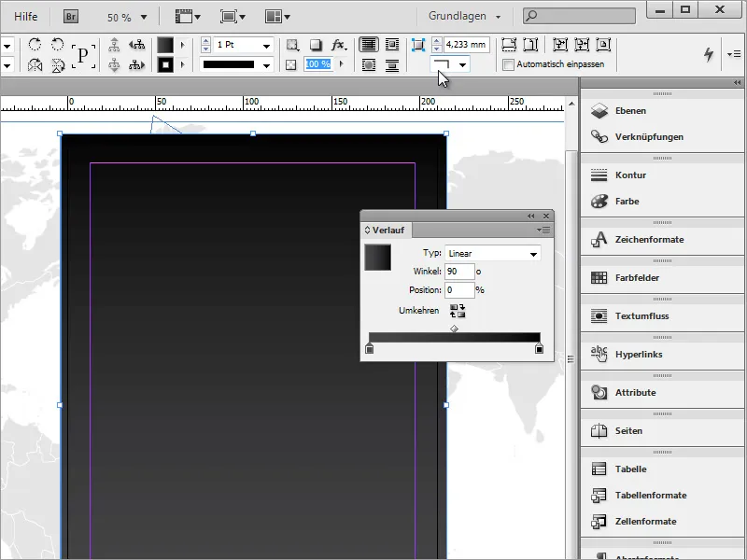Toggle wrap around bounding box
The height and width of the screenshot is (560, 747).
coord(392,45)
